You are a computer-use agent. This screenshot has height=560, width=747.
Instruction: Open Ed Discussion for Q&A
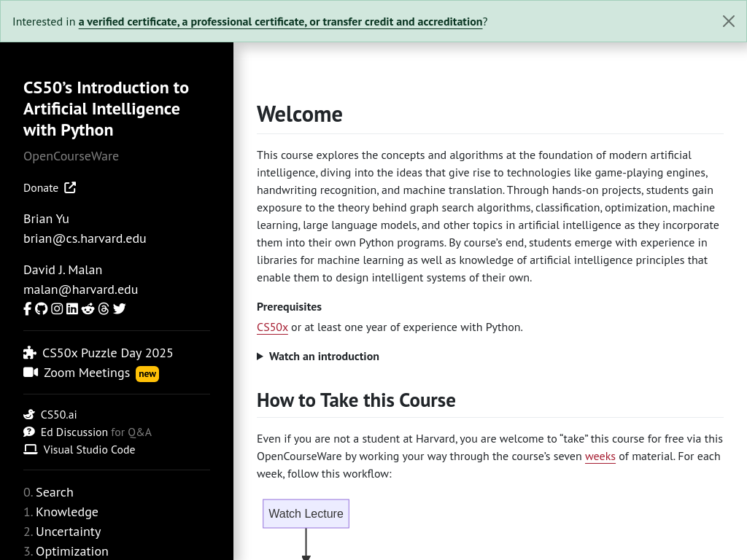point(88,432)
